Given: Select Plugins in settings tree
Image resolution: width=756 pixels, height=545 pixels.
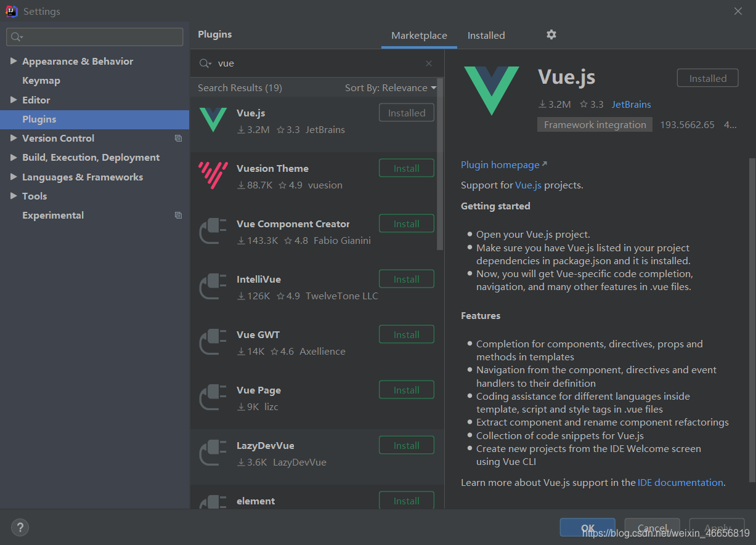Looking at the screenshot, I should tap(95, 119).
